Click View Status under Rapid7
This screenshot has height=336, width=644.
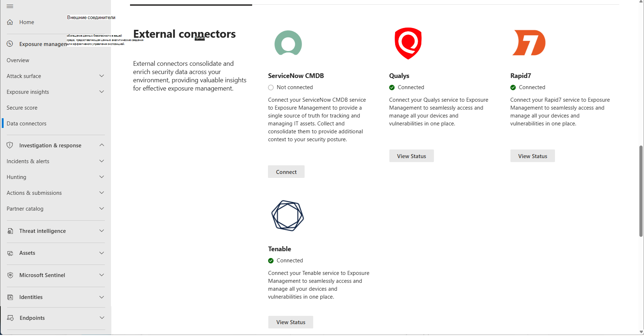pos(533,156)
